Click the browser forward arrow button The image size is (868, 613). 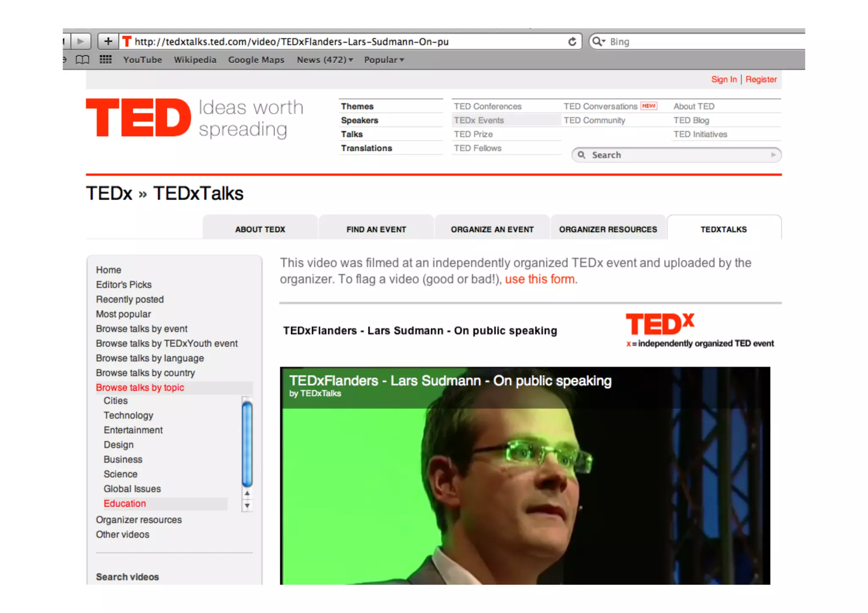tap(81, 42)
